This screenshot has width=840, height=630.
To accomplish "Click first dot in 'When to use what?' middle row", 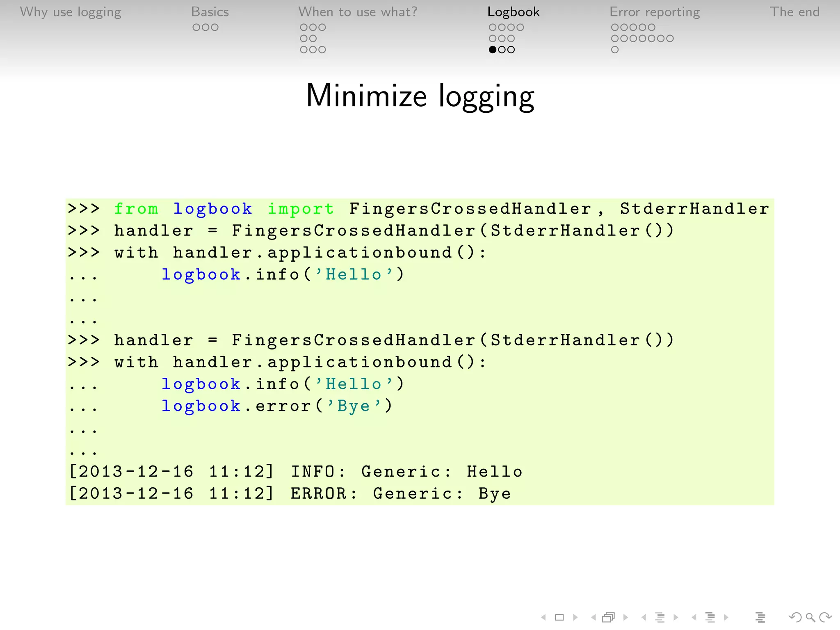I will tap(304, 39).
